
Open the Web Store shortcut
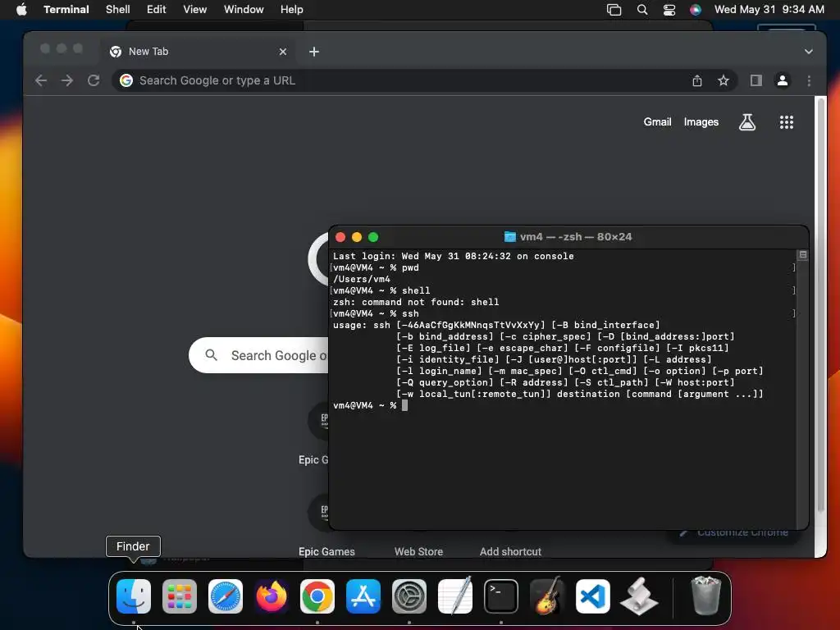click(x=418, y=552)
